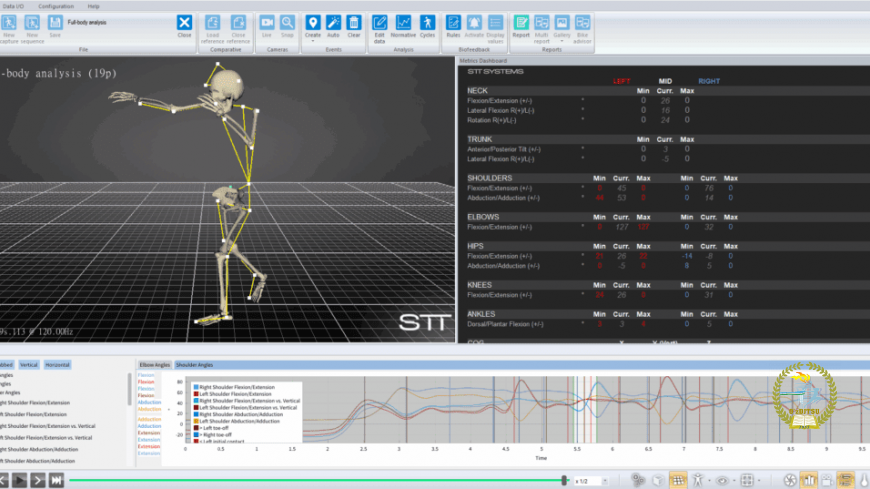
Task: Toggle the skeleton figure display icon
Action: point(697,480)
